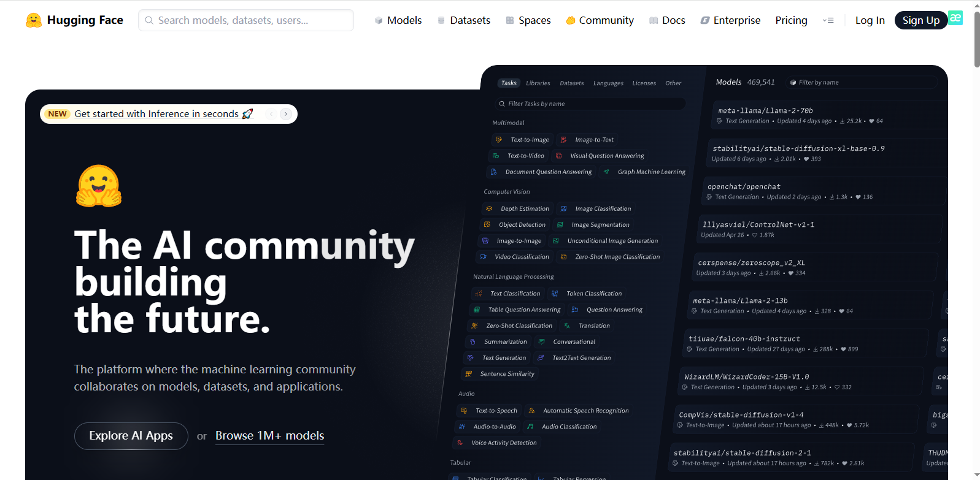Image resolution: width=980 pixels, height=480 pixels.
Task: Open the meta-llama/Llama-2-70b model card
Action: point(830,115)
